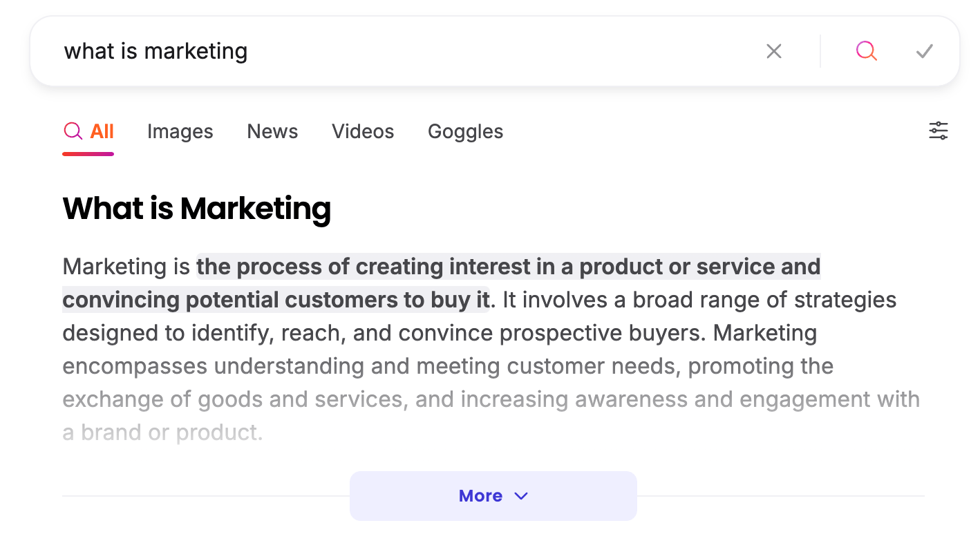Open the search filter settings sliders icon

(x=938, y=131)
